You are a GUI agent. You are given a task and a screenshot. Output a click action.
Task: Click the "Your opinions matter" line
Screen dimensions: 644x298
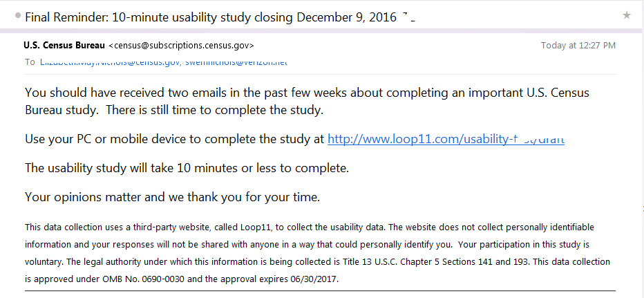173,197
